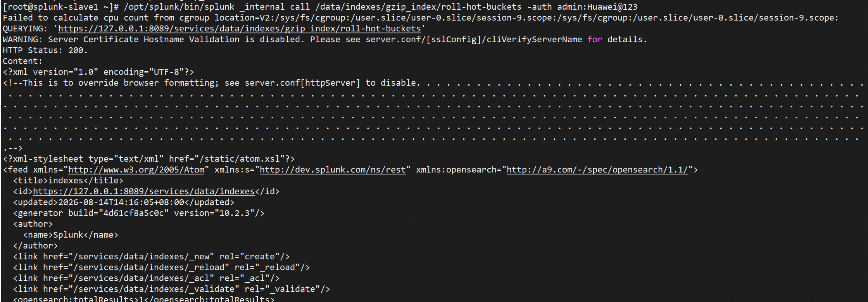Click the _acl link href line
This screenshot has height=302, width=868.
(147, 278)
